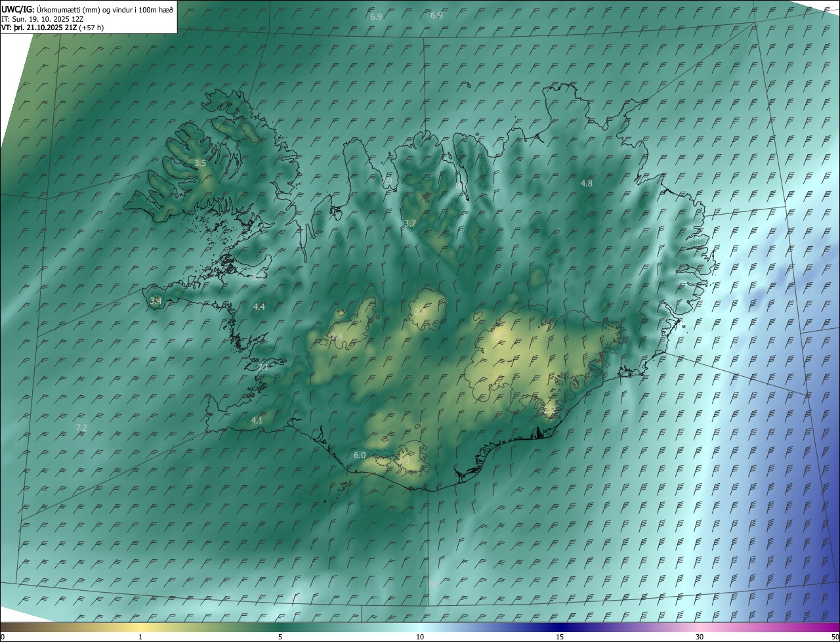The image size is (840, 642).
Task: Click the colorbar tick label "5"
Action: pyautogui.click(x=280, y=637)
